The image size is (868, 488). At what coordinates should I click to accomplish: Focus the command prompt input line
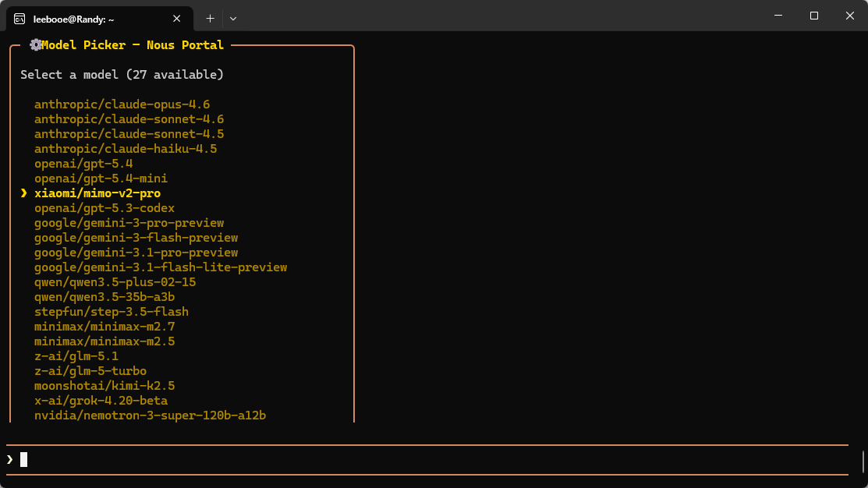427,460
